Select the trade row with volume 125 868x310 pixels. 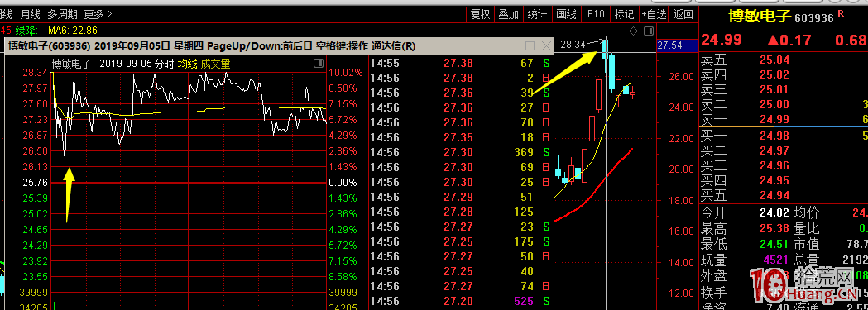coord(461,212)
